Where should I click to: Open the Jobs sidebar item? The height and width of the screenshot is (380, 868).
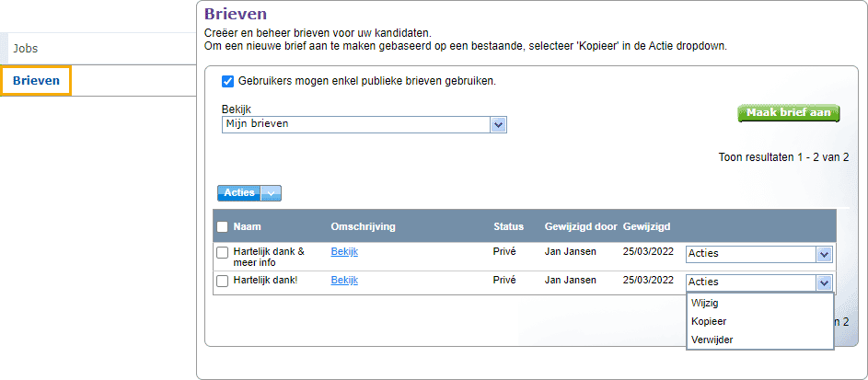(26, 49)
